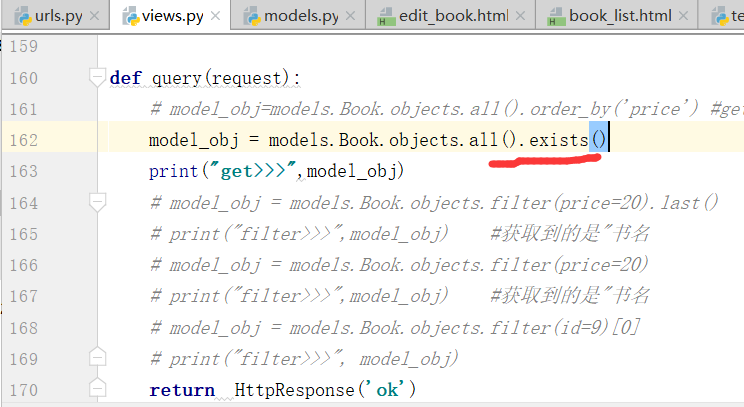Click the HTML file icon on edit_book.html tab
This screenshot has height=407, width=744.
(386, 17)
